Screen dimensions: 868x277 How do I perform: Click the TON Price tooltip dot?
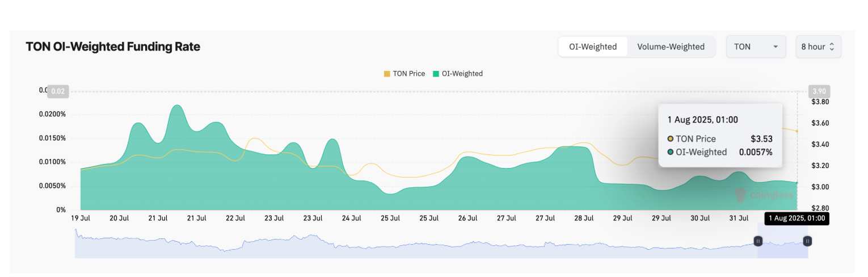coord(670,139)
